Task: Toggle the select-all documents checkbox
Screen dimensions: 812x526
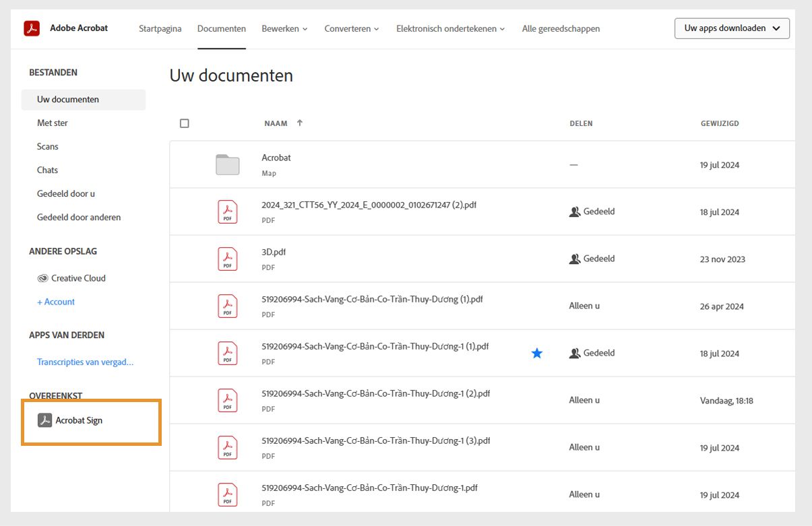Action: (185, 123)
